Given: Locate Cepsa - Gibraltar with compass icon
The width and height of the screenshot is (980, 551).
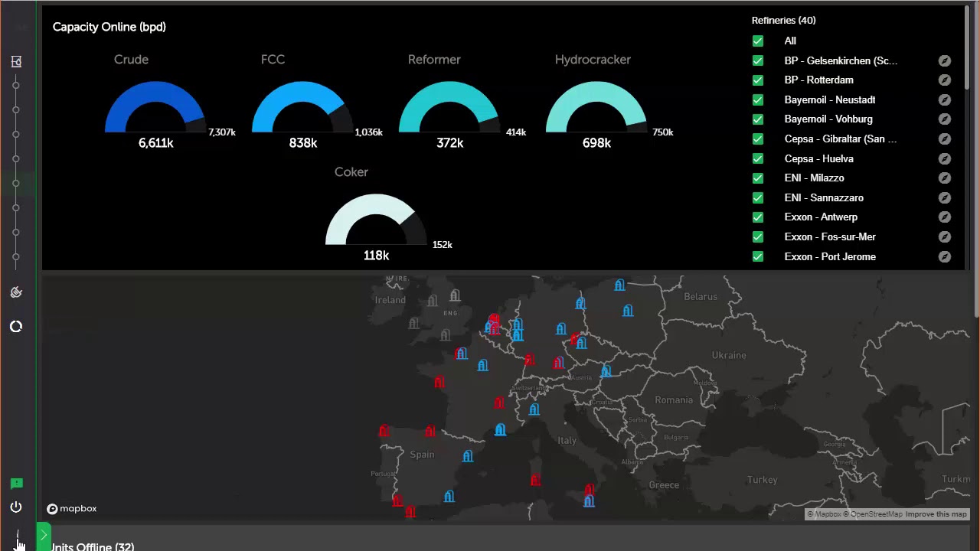Looking at the screenshot, I should click(x=945, y=139).
